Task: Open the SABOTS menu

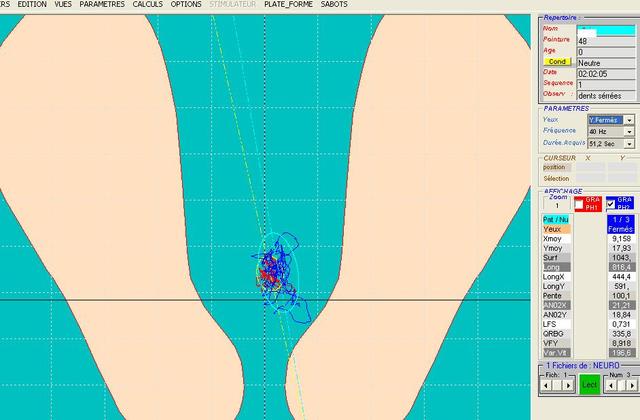Action: pyautogui.click(x=334, y=5)
